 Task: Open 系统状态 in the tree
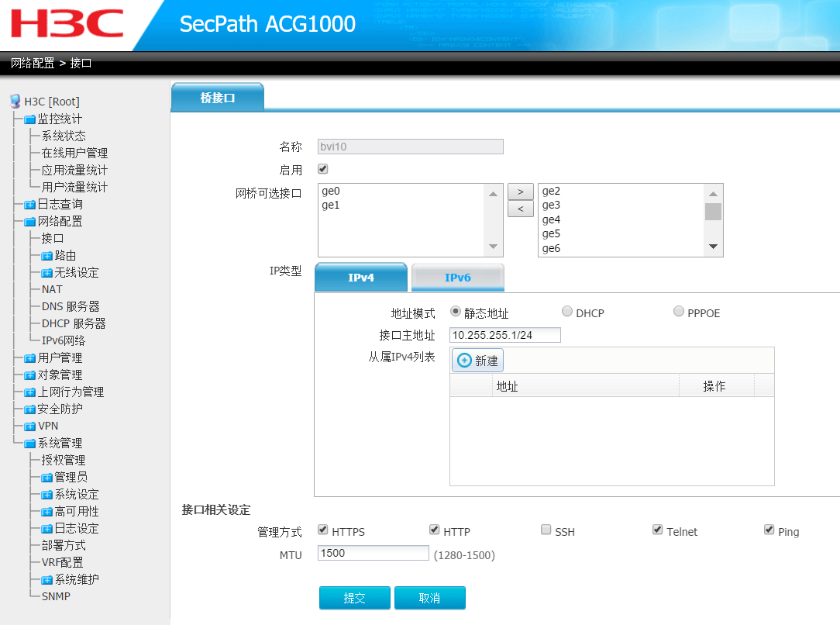[x=64, y=136]
